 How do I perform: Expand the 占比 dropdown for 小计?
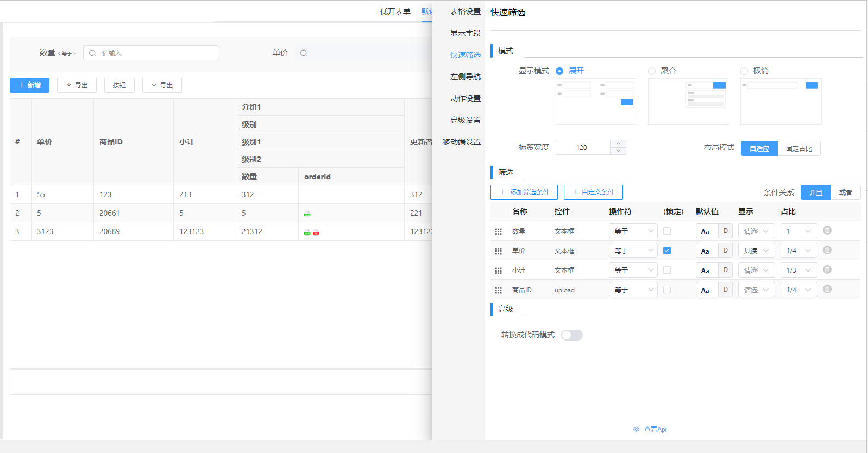pos(798,270)
